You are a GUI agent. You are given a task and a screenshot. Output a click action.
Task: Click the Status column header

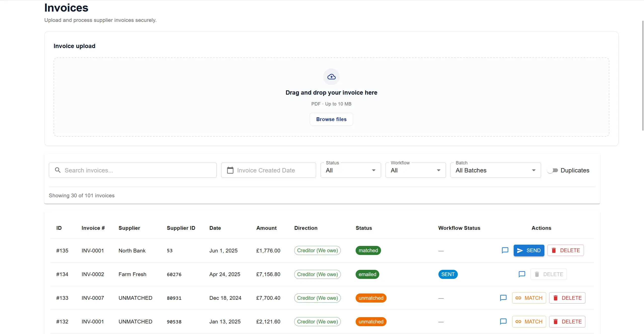pyautogui.click(x=364, y=228)
